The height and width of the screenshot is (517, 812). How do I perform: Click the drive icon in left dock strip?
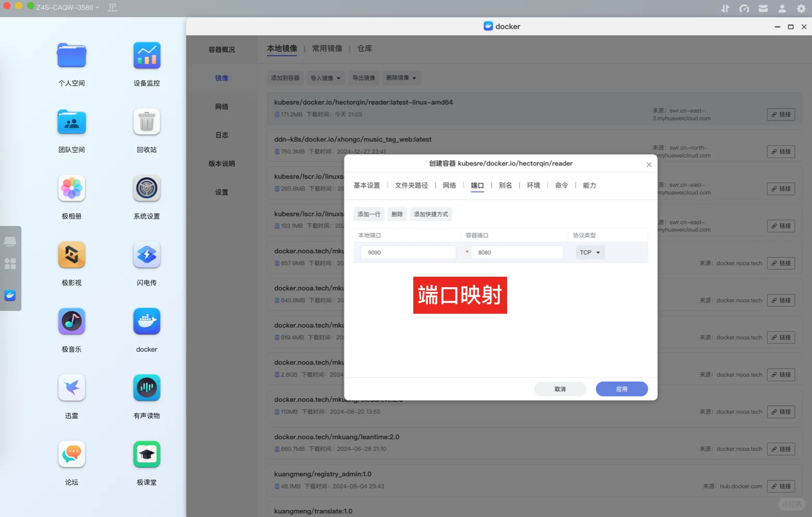pos(10,241)
